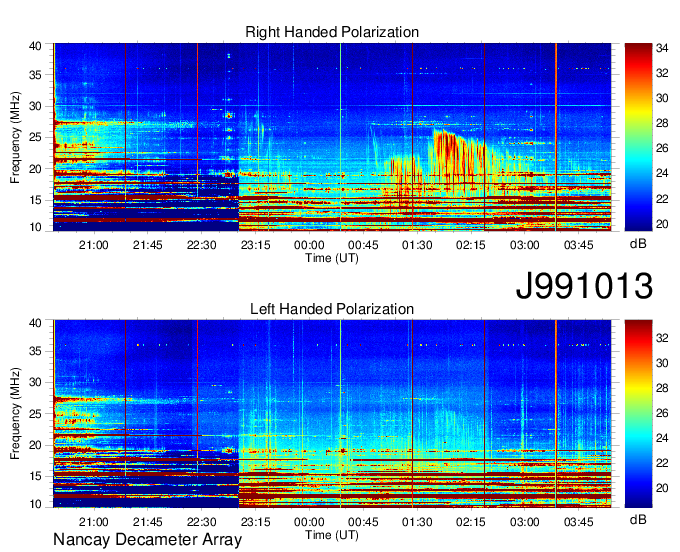Click the 'Nancay Decameter Array' caption

point(147,540)
